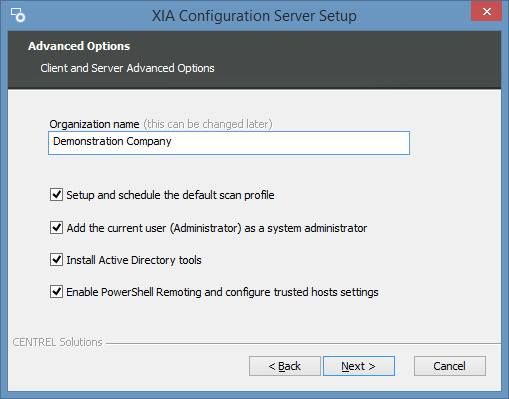Click the 'Client and Server Advanced Options' subtitle
509x399 pixels.
(127, 68)
